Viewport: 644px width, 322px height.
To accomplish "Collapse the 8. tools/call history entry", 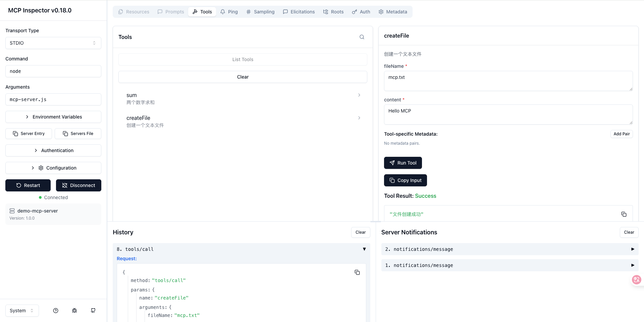I will 364,249.
